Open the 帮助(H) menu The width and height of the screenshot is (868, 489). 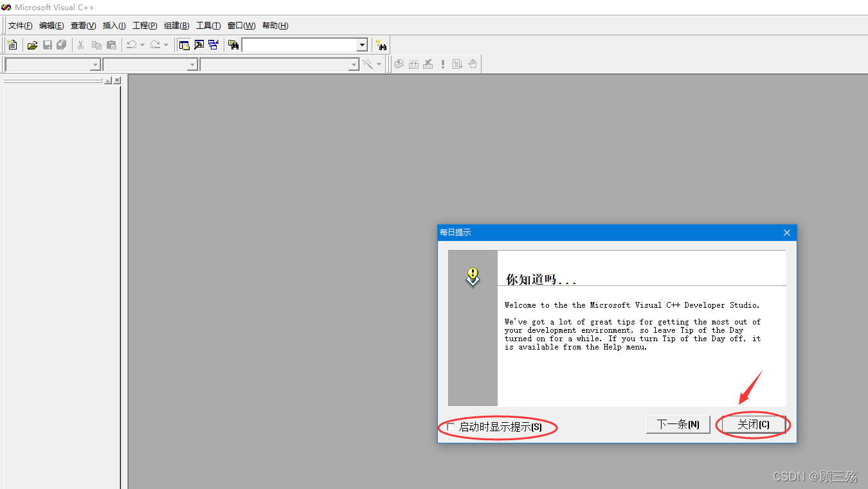(275, 26)
